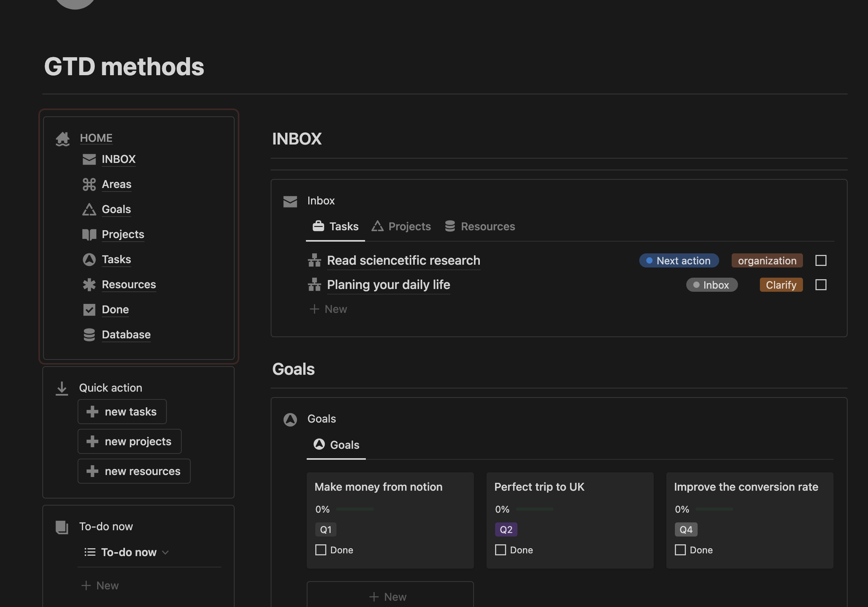Open the HOME link
Image resolution: width=868 pixels, height=607 pixels.
(96, 138)
